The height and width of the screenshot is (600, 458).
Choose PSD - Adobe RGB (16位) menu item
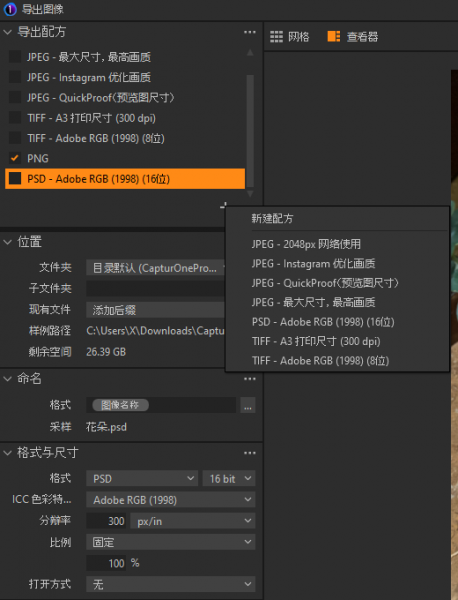click(323, 322)
